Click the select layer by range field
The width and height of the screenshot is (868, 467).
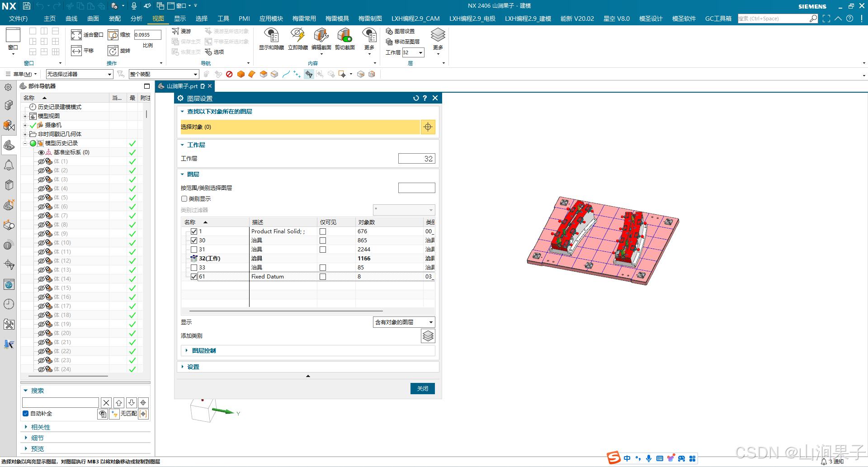point(416,188)
